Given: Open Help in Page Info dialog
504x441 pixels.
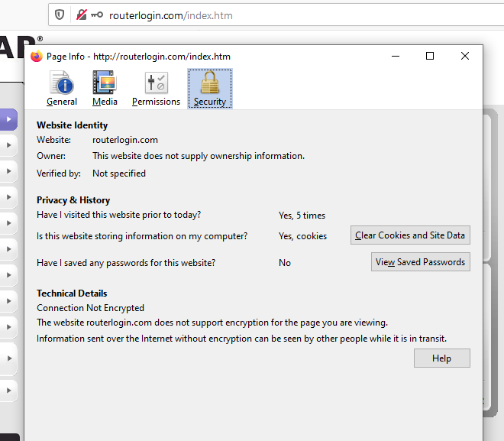Looking at the screenshot, I should tap(441, 358).
